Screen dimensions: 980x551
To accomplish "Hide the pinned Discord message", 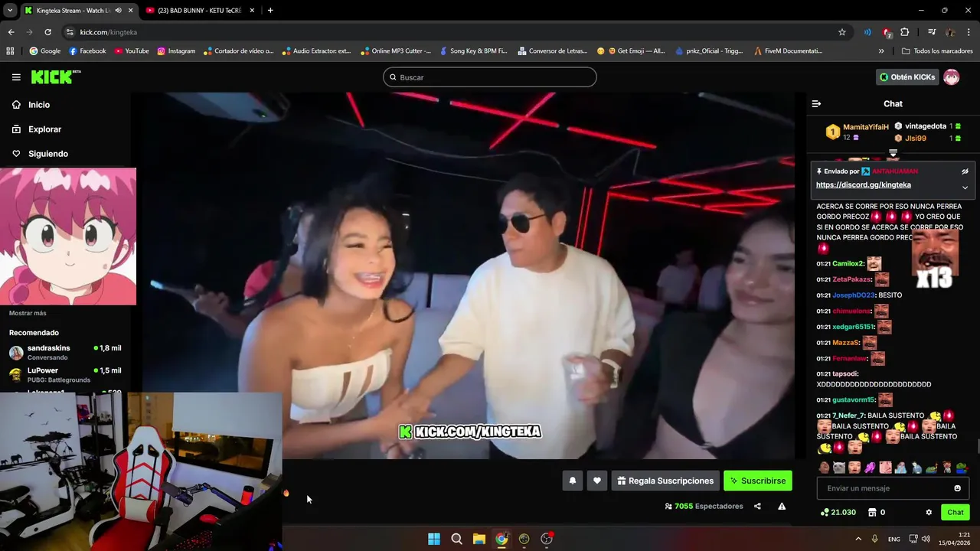I will click(x=965, y=171).
